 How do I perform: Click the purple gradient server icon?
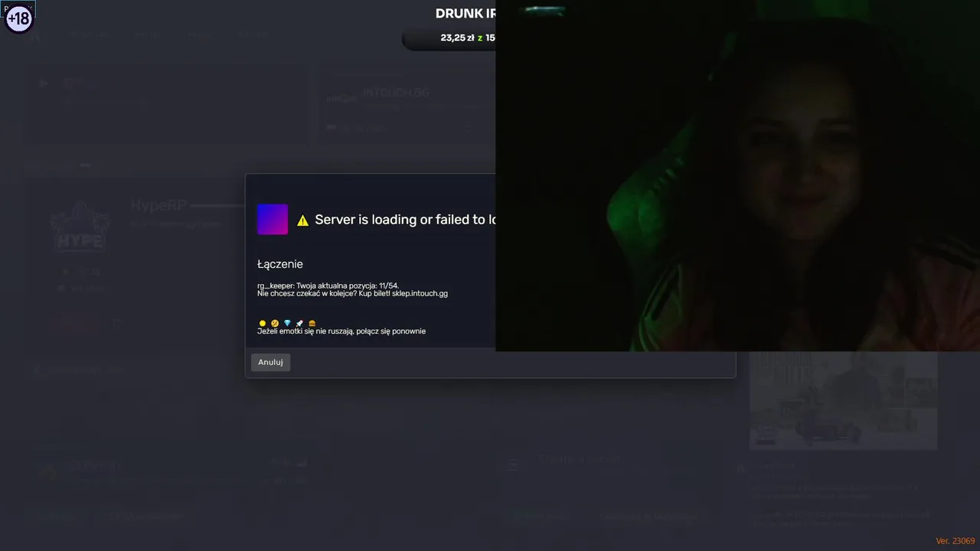(273, 219)
